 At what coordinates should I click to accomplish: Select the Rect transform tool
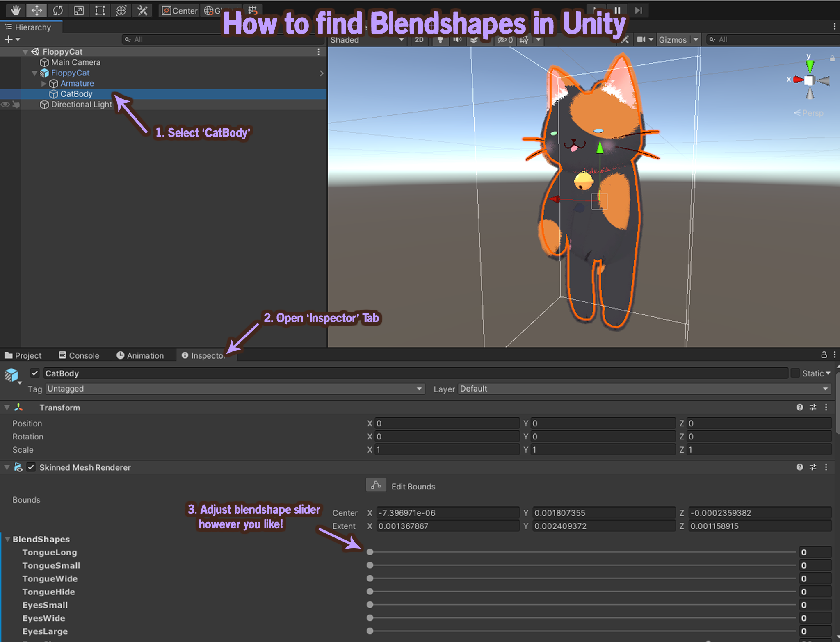99,11
